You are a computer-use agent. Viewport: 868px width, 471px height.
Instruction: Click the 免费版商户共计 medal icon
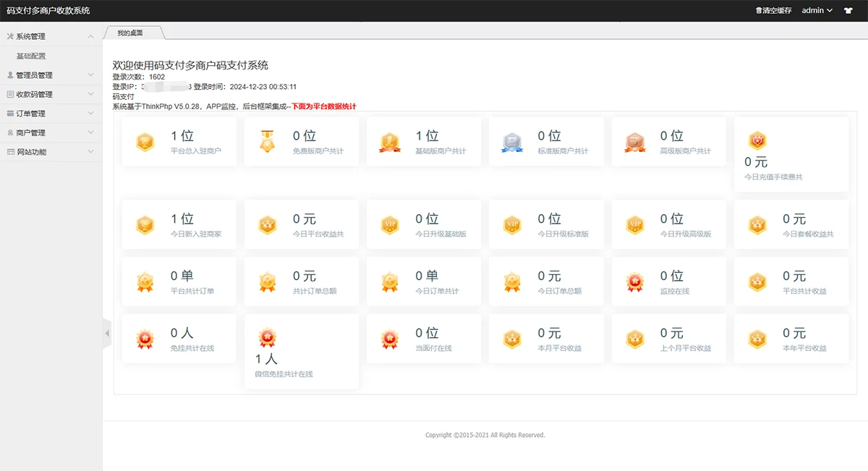268,142
